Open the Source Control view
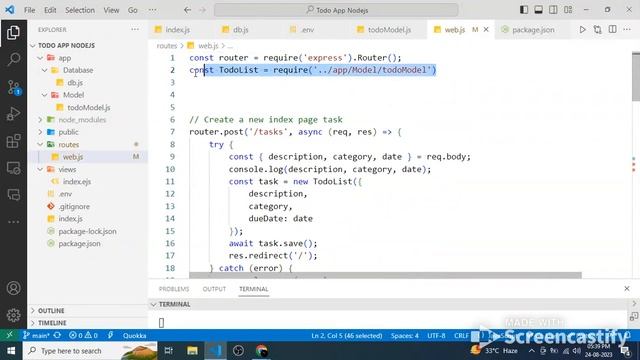Image resolution: width=640 pixels, height=360 pixels. pos(13,87)
